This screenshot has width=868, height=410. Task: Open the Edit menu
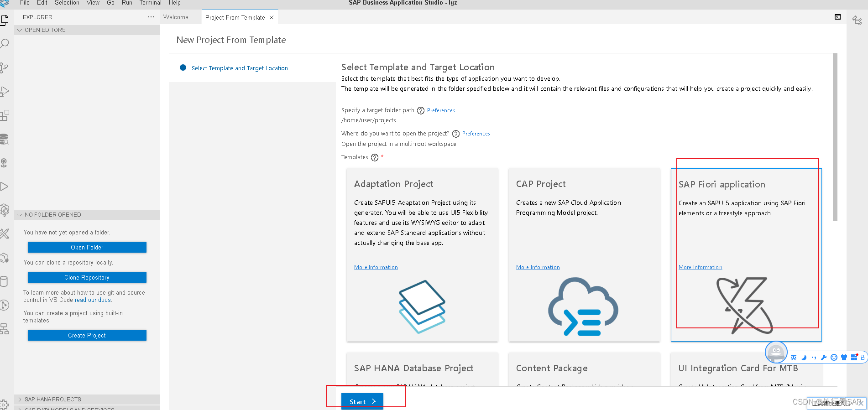(x=42, y=3)
